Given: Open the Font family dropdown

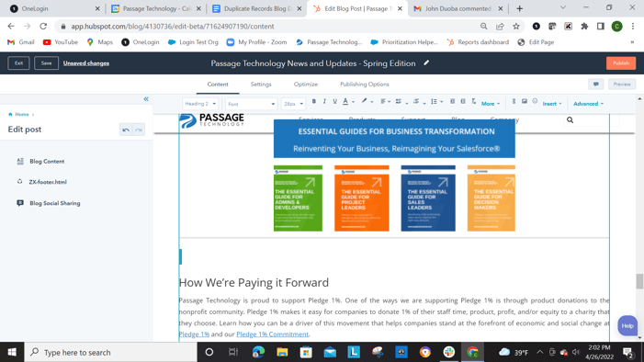Looking at the screenshot, I should [251, 104].
